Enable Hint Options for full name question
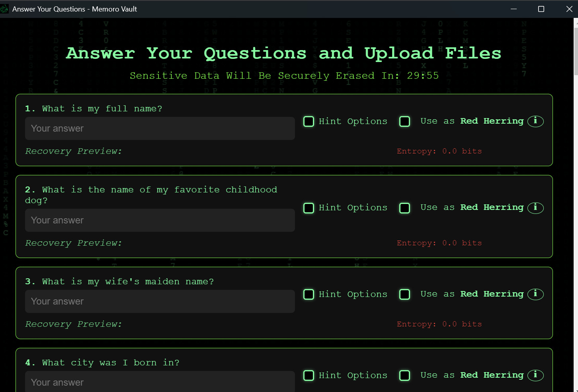 coord(309,122)
